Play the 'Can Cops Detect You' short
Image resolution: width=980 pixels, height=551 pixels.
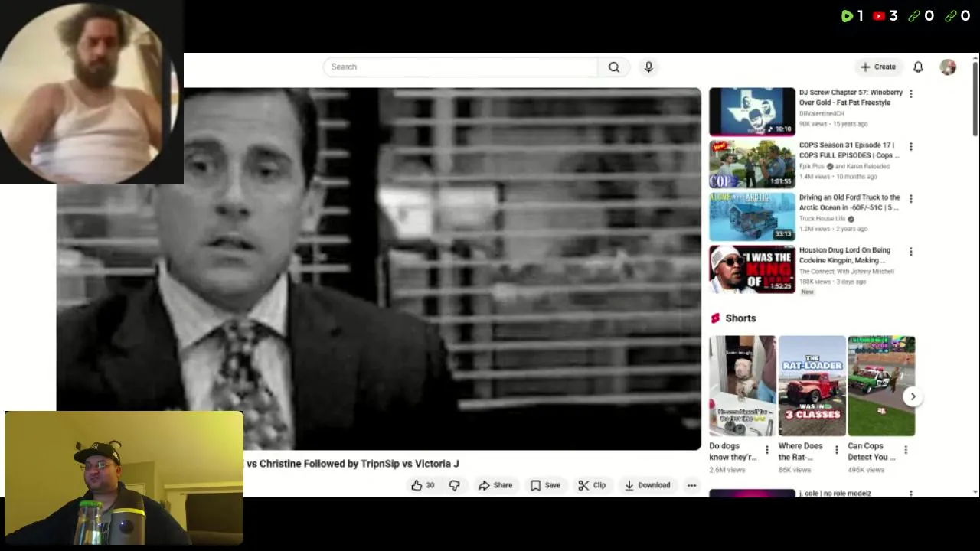coord(881,386)
